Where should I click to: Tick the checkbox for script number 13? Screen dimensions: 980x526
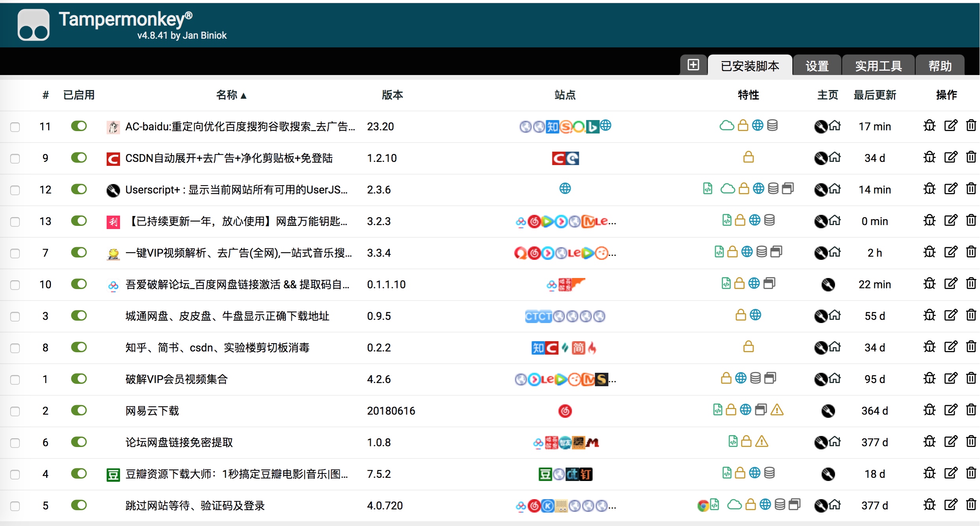15,222
